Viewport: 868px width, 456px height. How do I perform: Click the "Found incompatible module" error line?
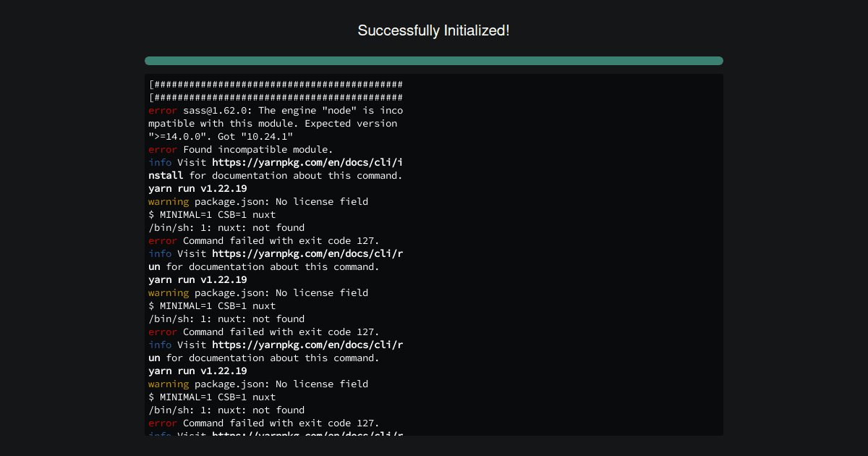tap(241, 150)
